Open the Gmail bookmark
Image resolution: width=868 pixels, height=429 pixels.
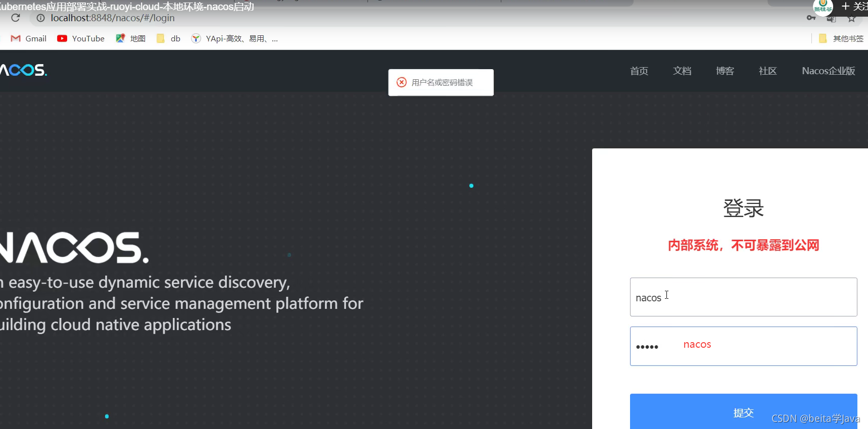click(x=29, y=38)
